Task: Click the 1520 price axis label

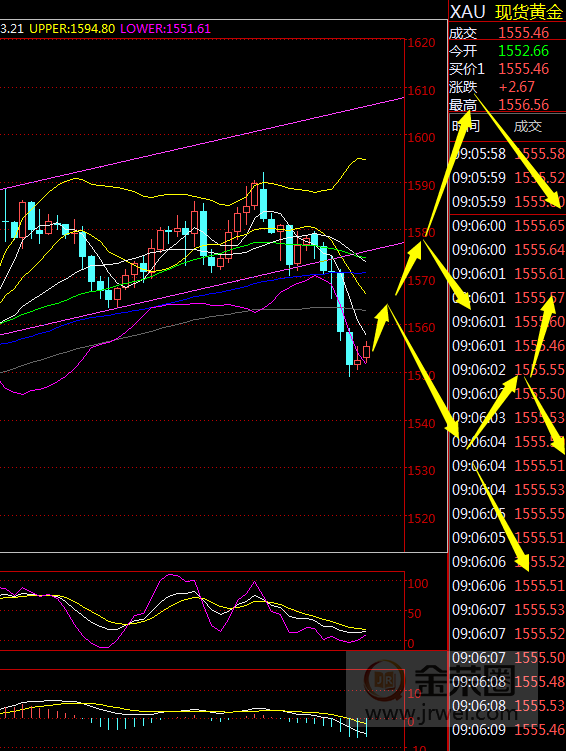Action: (x=421, y=518)
